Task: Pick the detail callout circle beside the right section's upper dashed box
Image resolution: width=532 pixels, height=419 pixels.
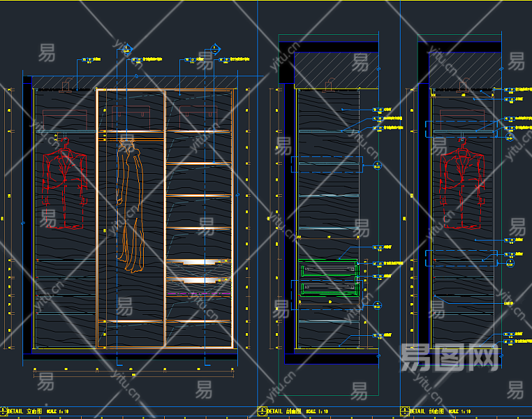Action: (510, 137)
